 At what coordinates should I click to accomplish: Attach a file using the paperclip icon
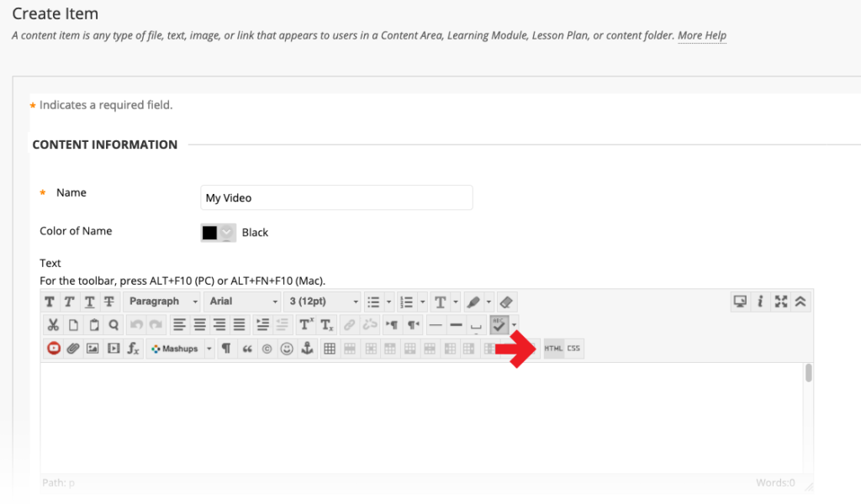tap(73, 349)
